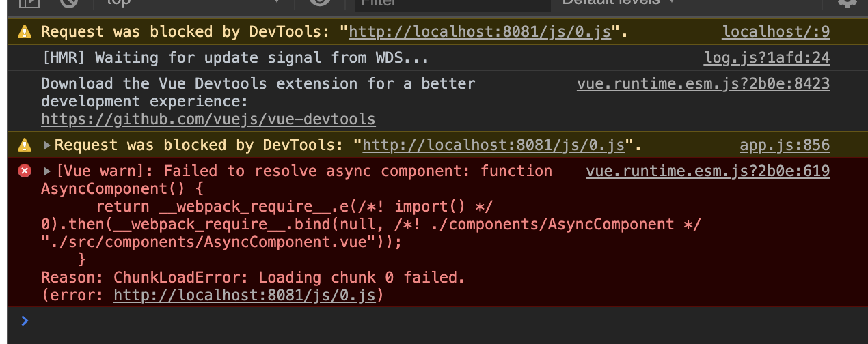The width and height of the screenshot is (868, 344).
Task: Open source link localhost/:9
Action: [x=776, y=31]
